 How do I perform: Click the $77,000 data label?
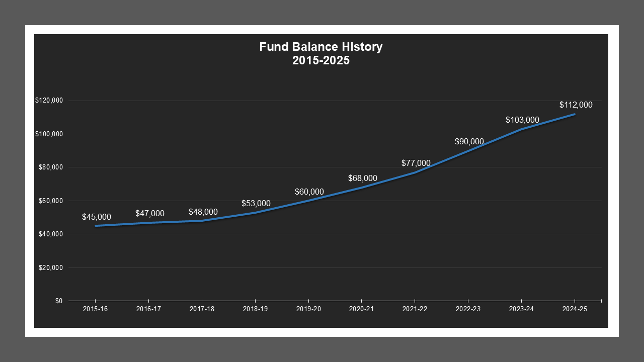click(416, 163)
